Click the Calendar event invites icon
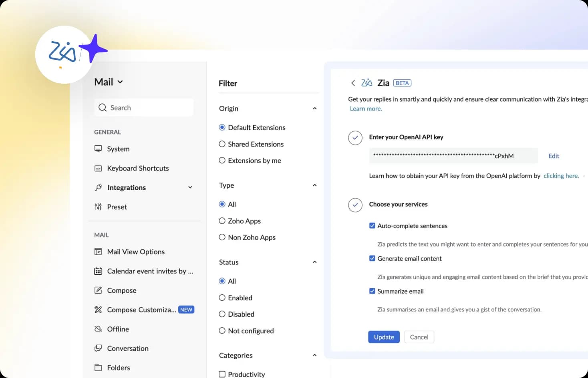Screen dimensions: 588x378 click(x=98, y=271)
